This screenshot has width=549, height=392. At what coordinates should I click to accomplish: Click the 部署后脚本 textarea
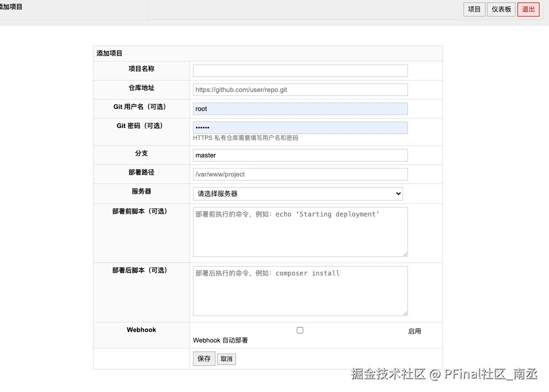tap(300, 291)
